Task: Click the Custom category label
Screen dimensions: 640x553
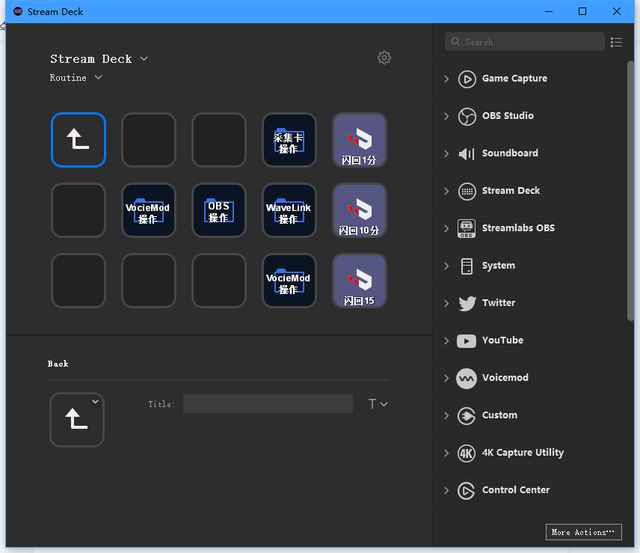Action: pos(500,415)
